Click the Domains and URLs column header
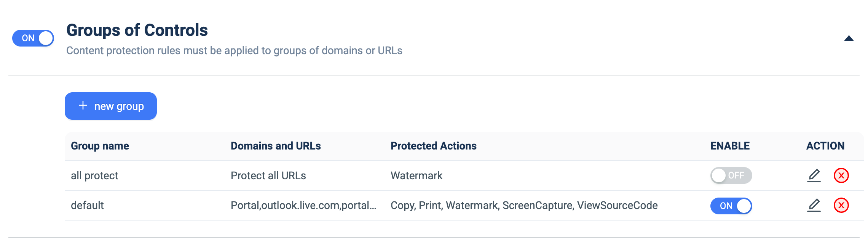The height and width of the screenshot is (238, 868). pyautogui.click(x=276, y=146)
